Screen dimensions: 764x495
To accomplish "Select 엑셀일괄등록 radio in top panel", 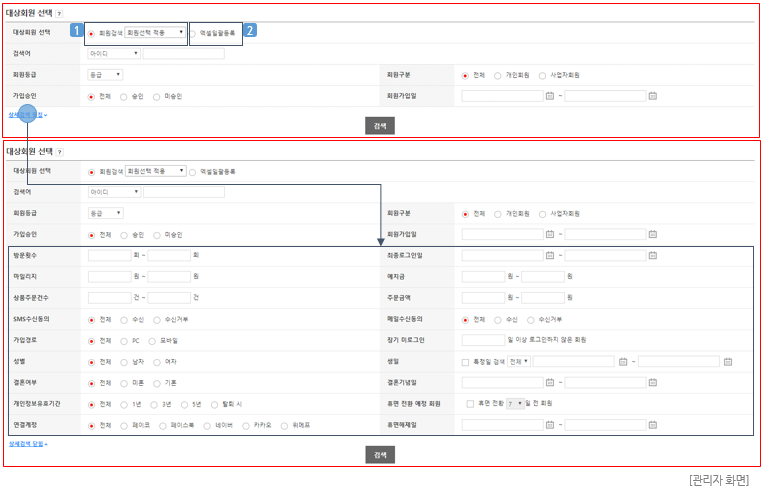I will point(193,33).
